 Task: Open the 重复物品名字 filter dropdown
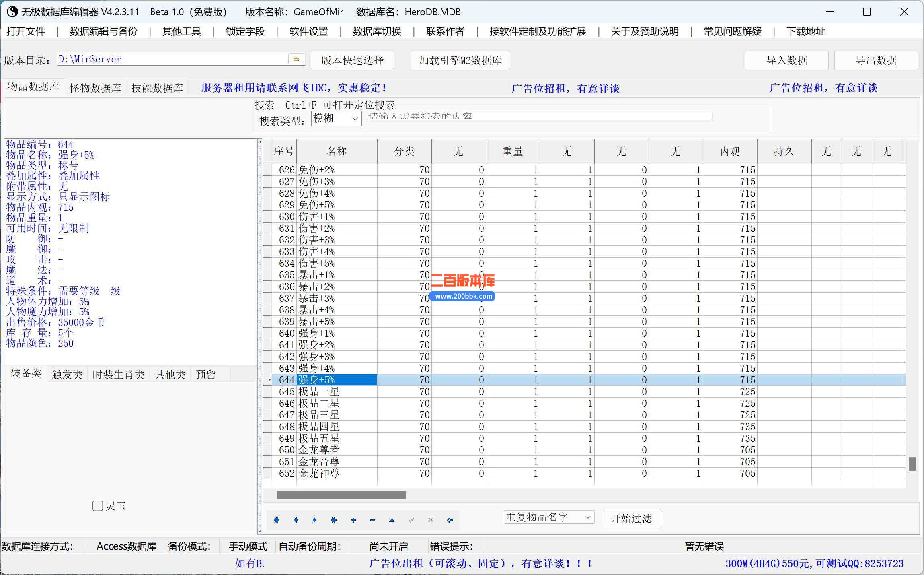pyautogui.click(x=549, y=517)
